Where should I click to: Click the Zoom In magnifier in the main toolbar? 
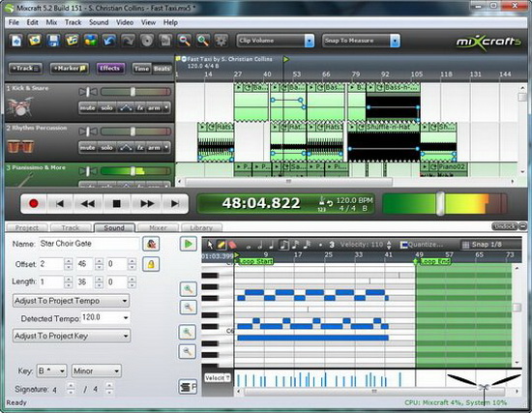coord(203,41)
